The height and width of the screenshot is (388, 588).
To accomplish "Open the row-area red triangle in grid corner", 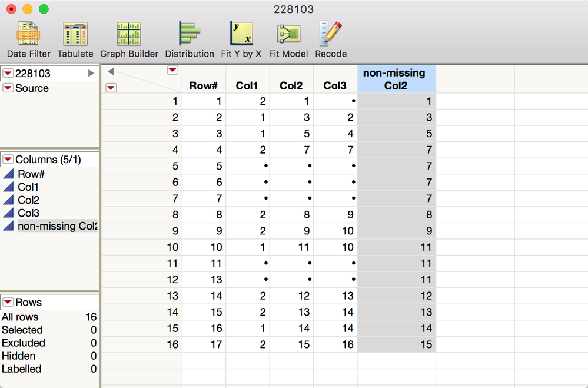I will [111, 88].
